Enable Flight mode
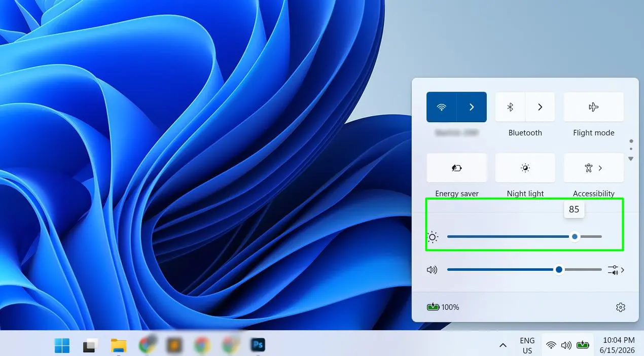 click(594, 107)
